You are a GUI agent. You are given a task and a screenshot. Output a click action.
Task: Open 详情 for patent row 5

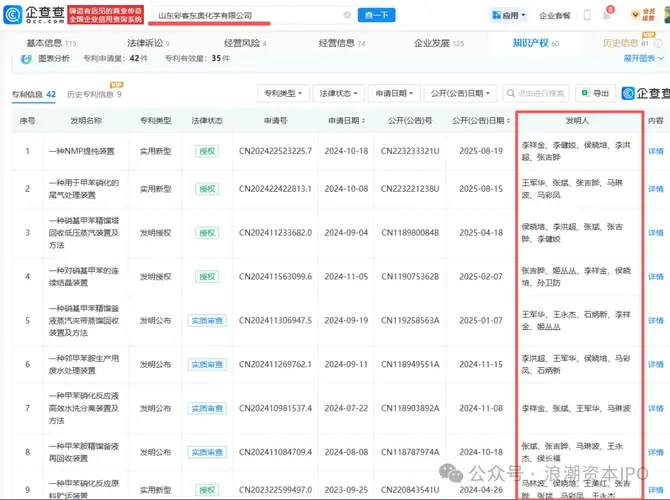[x=655, y=321]
